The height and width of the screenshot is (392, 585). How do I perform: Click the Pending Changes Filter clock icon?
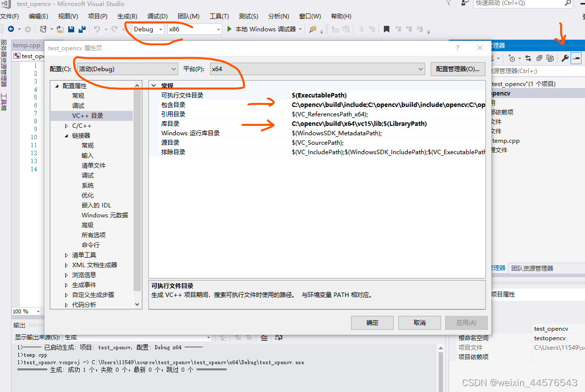(512, 58)
